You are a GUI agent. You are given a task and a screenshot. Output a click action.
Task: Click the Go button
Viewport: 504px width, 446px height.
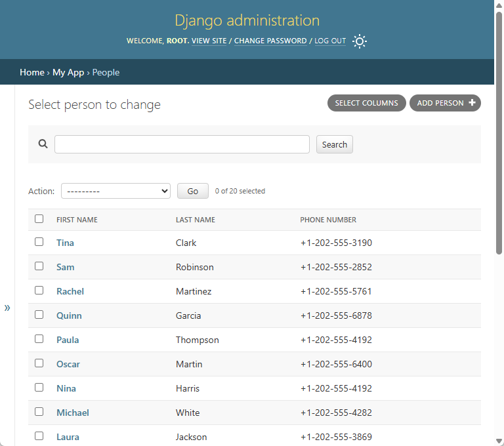click(x=192, y=191)
